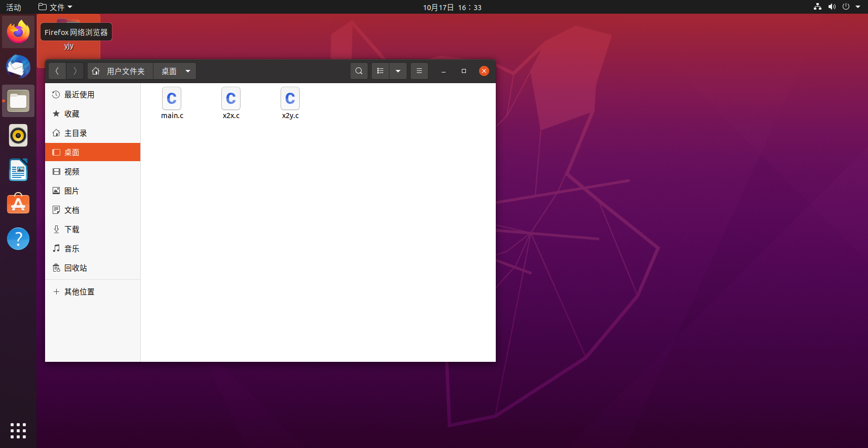Select the yjy desktop folder
The height and width of the screenshot is (448, 868).
[x=69, y=41]
